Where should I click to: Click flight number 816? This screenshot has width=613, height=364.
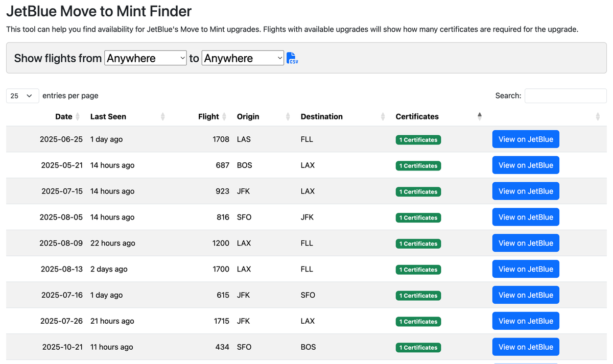pos(223,217)
